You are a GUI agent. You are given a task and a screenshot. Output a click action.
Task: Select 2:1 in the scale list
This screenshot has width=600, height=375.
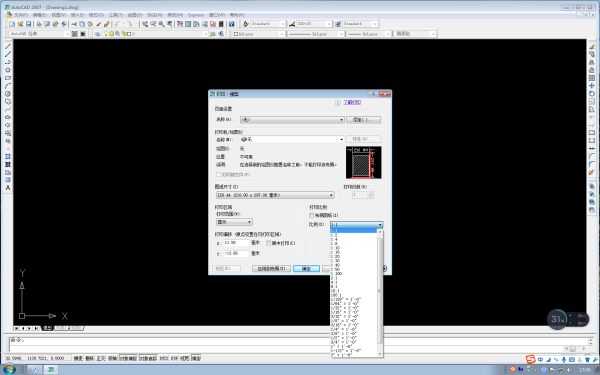tap(354, 278)
